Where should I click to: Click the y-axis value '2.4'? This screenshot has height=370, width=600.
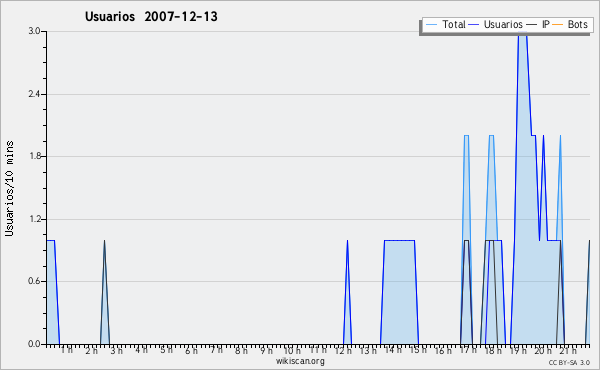(x=34, y=94)
